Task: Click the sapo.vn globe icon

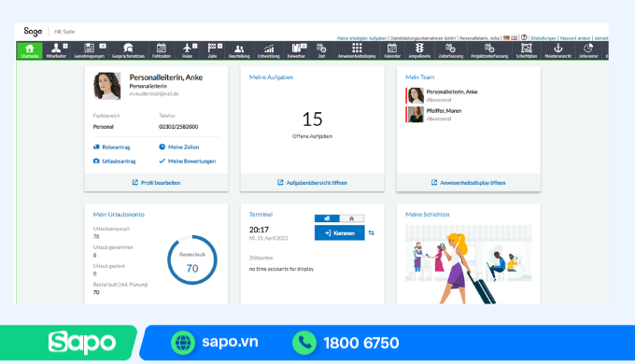Action: pos(183,343)
